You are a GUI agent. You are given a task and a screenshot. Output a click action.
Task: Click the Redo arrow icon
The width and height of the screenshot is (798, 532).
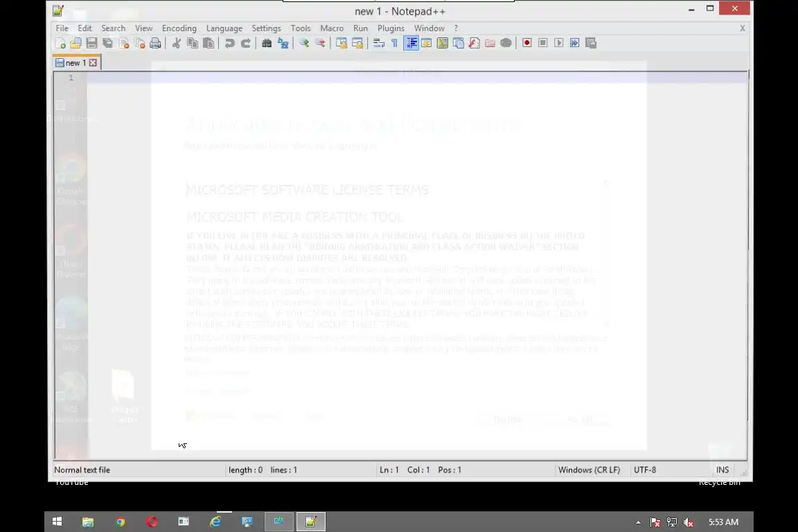[x=245, y=43]
